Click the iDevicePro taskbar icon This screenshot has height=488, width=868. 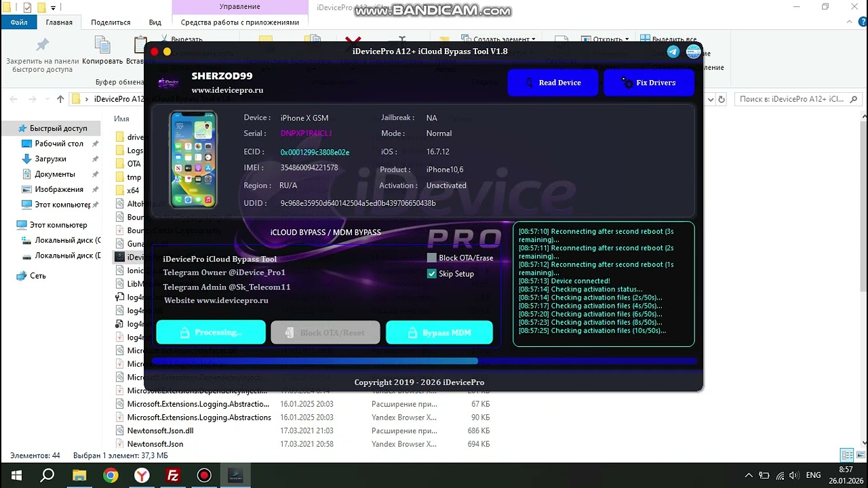pos(235,475)
